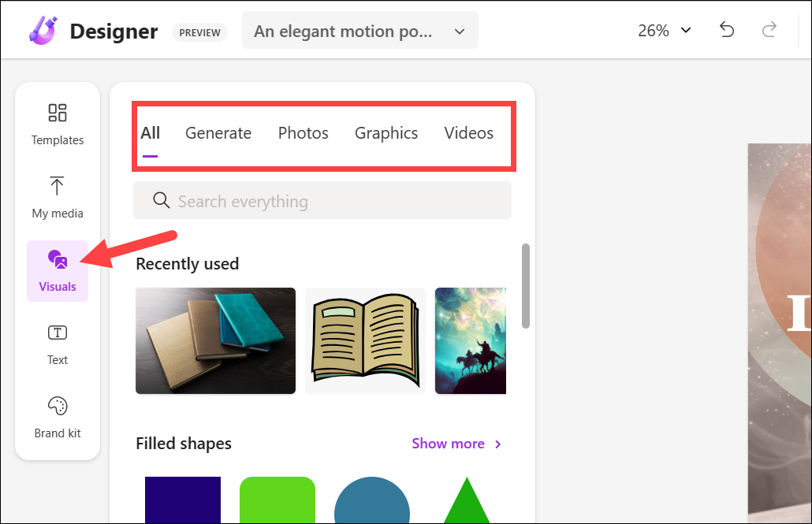Click the PREVIEW badge
Screen dimensions: 812x524
click(200, 32)
